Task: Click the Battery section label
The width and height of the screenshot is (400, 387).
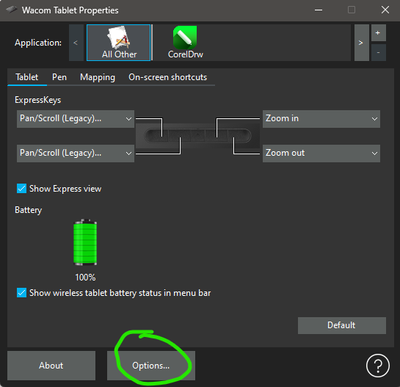Action: [28, 210]
